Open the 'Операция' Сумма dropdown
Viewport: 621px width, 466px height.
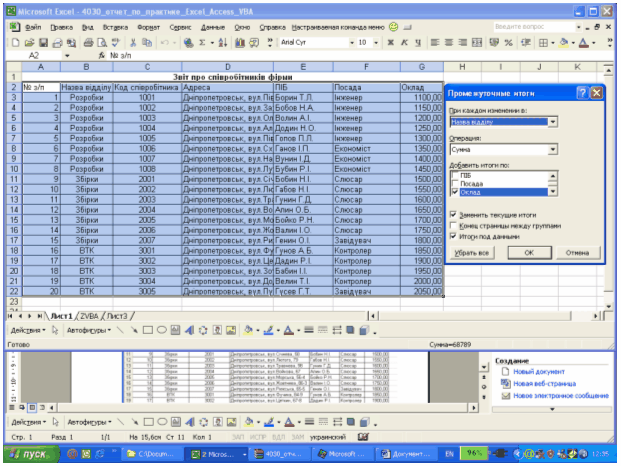[x=553, y=150]
